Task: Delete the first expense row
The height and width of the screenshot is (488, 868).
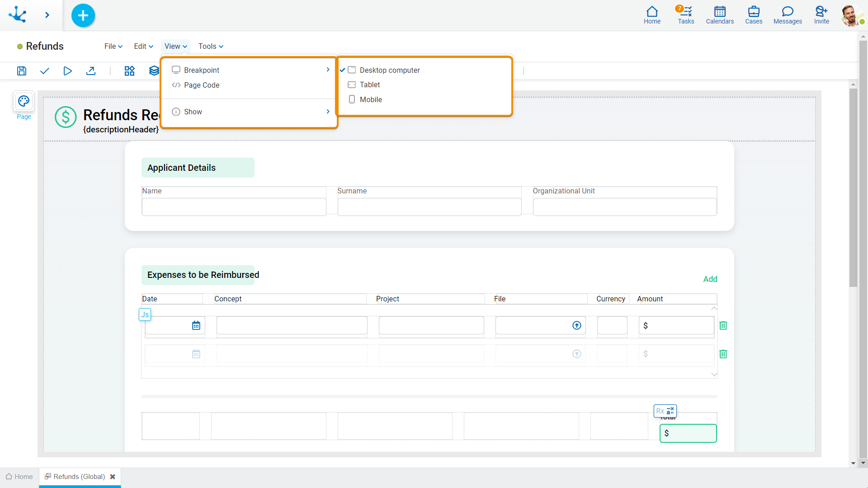Action: [x=723, y=325]
